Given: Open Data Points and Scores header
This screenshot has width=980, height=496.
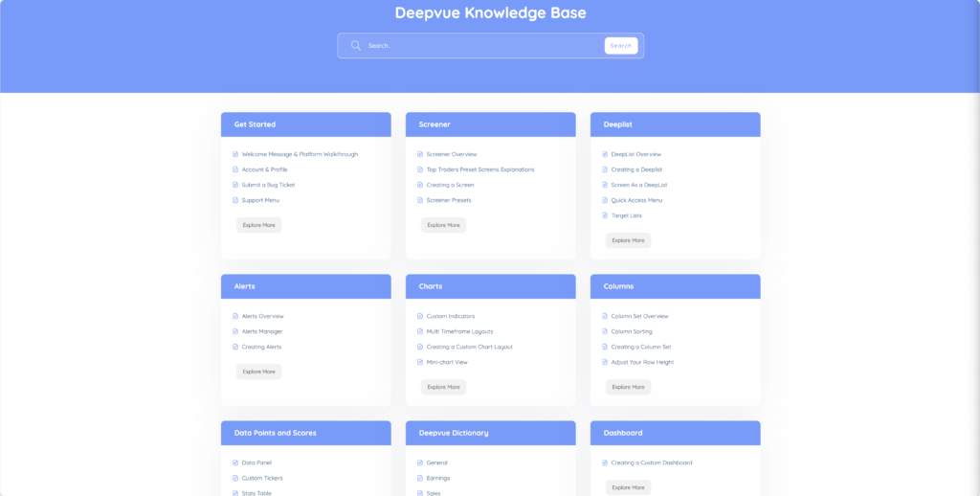Looking at the screenshot, I should (x=305, y=433).
